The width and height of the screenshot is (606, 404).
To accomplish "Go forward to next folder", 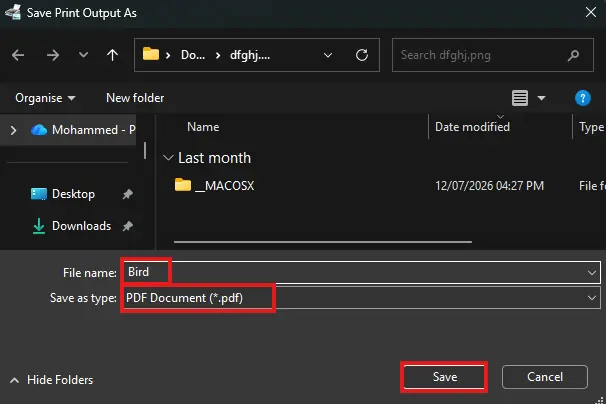I will pyautogui.click(x=53, y=55).
